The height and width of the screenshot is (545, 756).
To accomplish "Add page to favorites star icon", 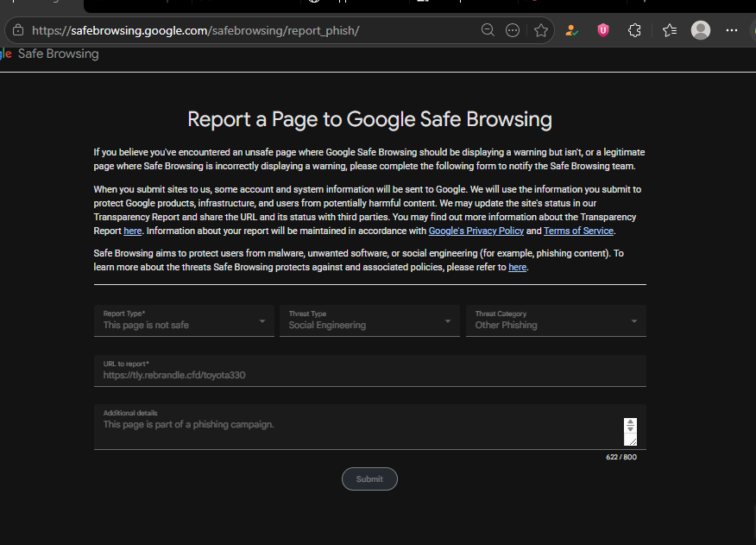I will click(x=541, y=30).
